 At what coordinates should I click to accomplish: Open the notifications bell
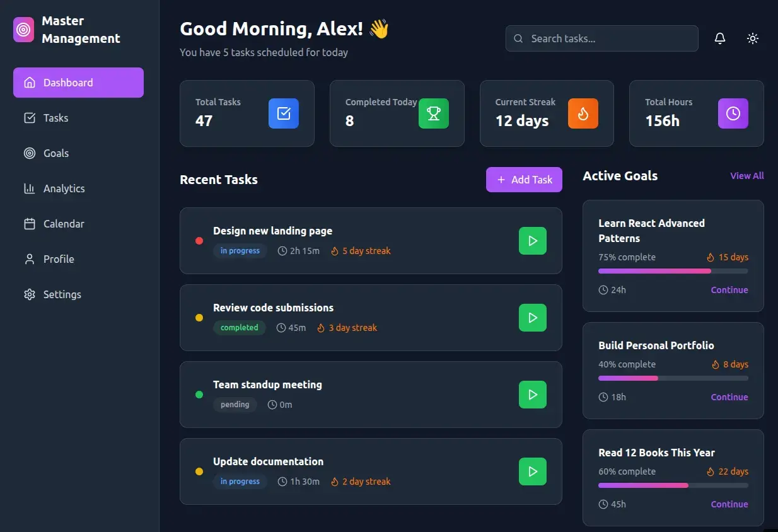coord(720,38)
